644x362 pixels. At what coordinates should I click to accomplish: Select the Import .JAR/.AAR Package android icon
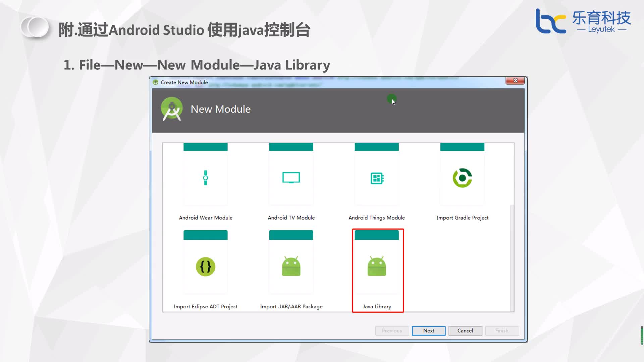click(x=291, y=266)
